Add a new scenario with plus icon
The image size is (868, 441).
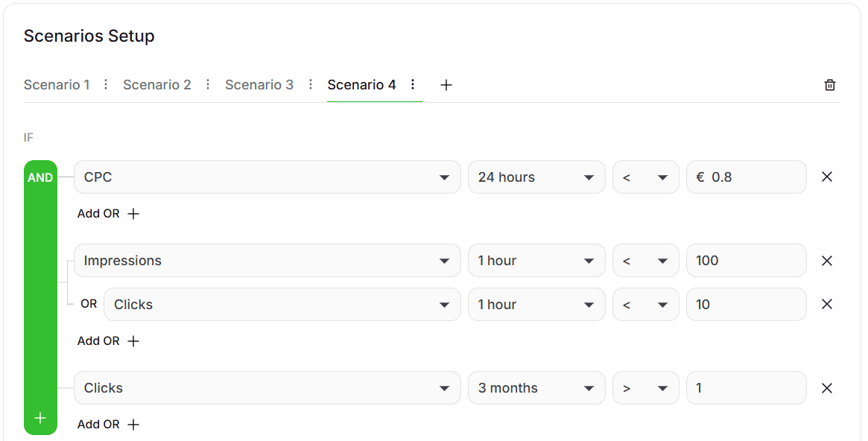tap(446, 85)
